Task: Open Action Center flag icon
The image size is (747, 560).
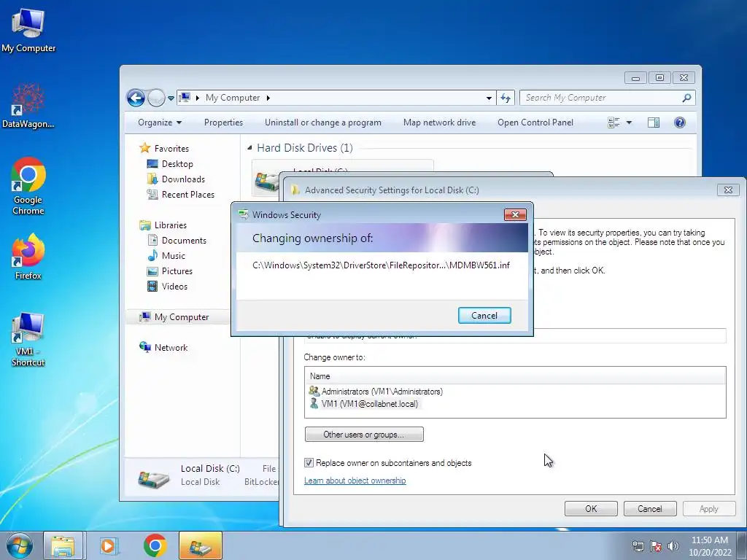Action: (x=656, y=547)
